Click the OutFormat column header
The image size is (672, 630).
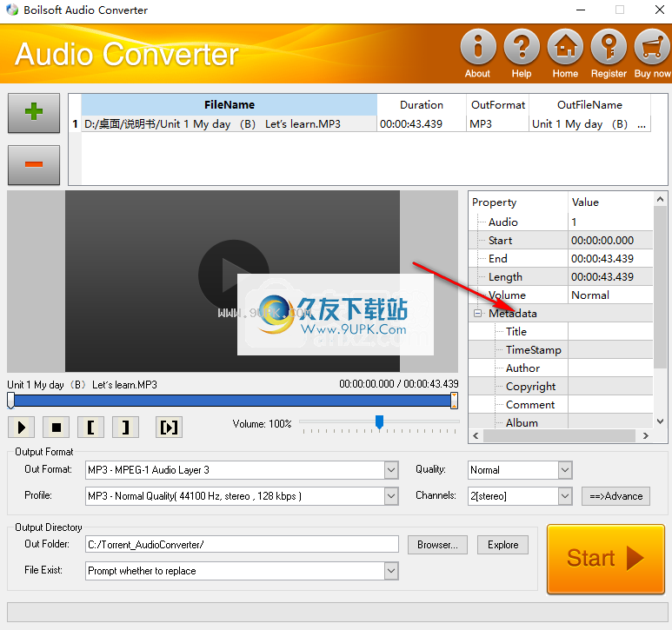[x=497, y=105]
